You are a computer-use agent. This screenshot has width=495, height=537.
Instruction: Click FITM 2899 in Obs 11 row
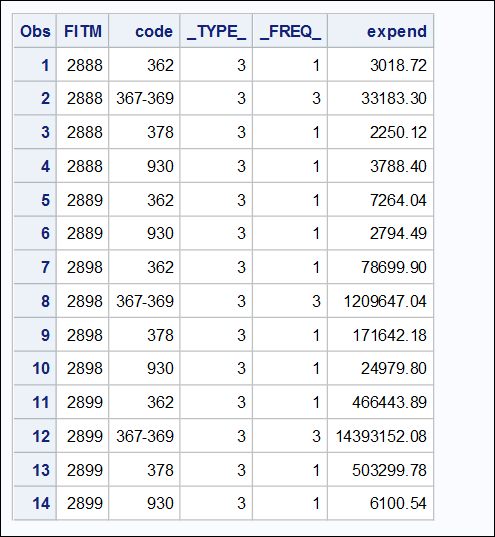tap(85, 402)
